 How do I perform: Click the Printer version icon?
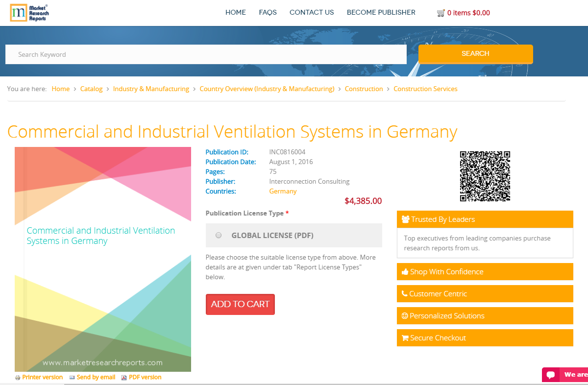point(18,377)
